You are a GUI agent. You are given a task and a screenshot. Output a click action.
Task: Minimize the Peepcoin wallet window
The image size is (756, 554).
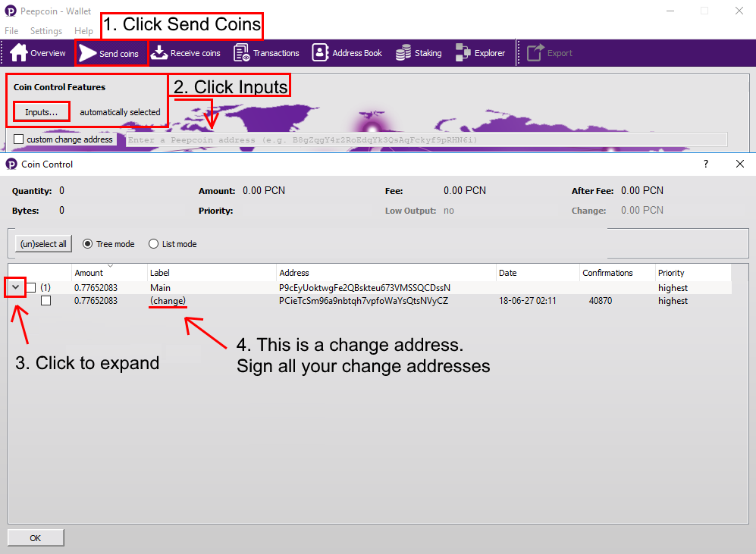670,11
